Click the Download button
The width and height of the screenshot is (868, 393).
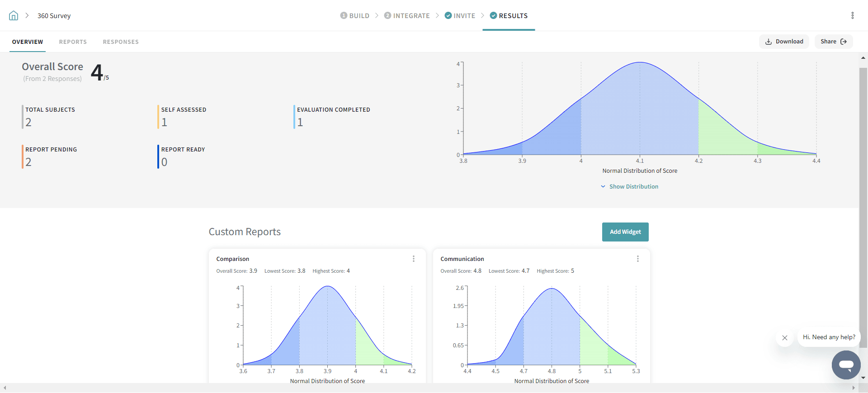pyautogui.click(x=784, y=42)
